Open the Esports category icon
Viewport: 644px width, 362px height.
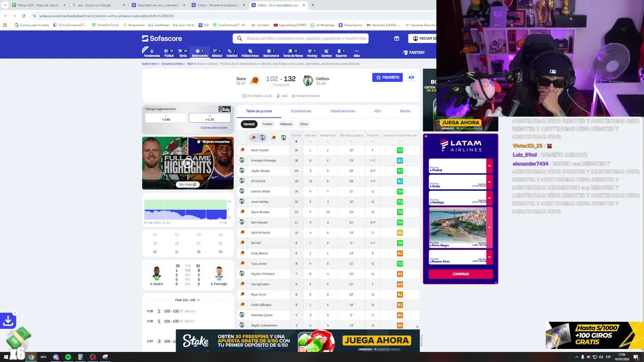click(x=341, y=53)
